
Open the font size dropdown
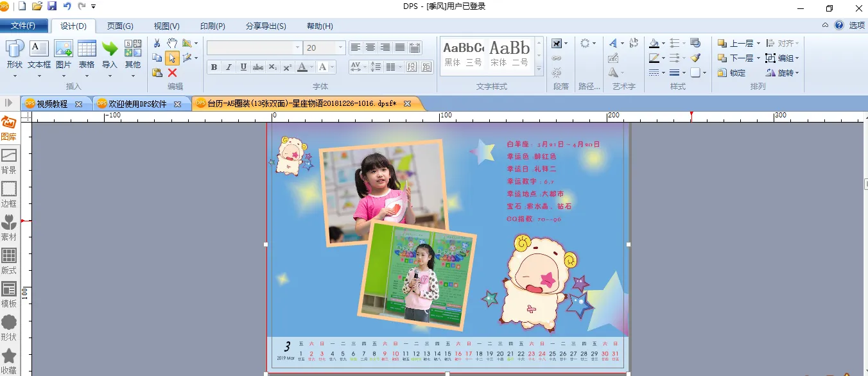click(340, 48)
